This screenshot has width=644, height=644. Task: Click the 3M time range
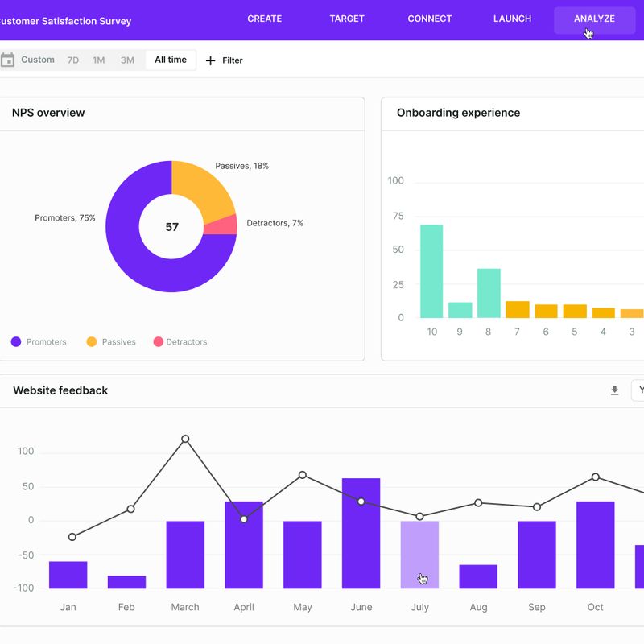[125, 60]
